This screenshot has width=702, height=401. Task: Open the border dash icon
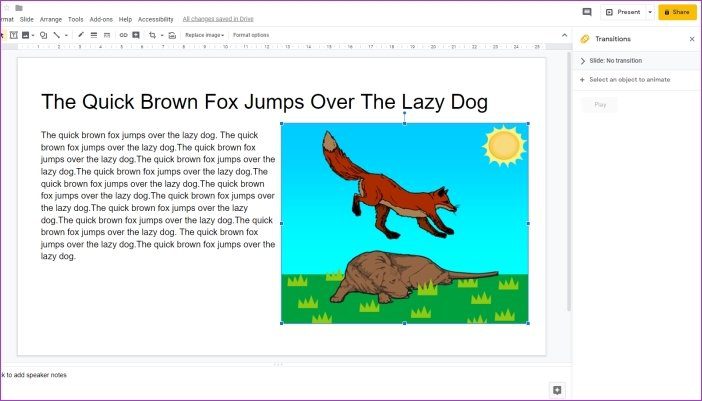107,35
